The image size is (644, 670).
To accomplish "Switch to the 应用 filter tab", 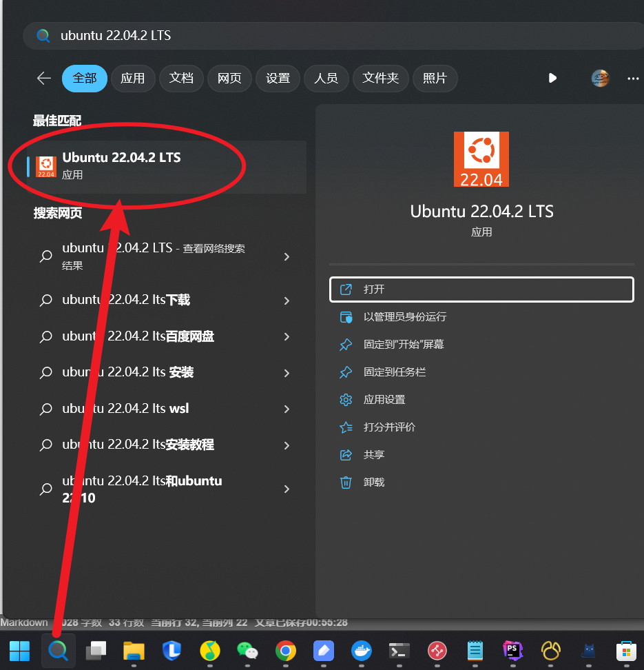I will point(133,78).
